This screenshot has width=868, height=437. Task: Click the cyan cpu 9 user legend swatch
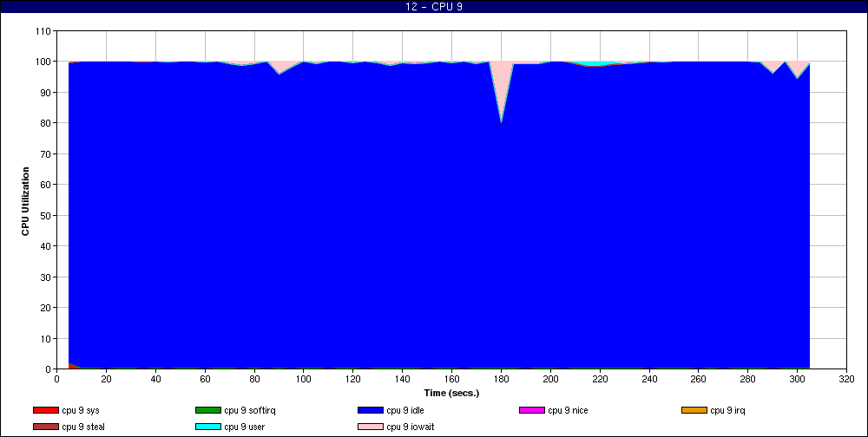[207, 427]
